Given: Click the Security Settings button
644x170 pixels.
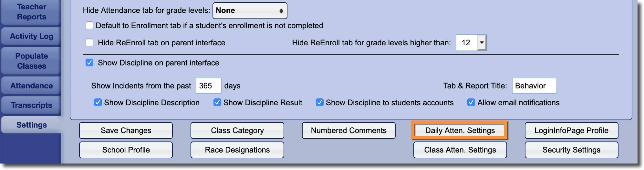Looking at the screenshot, I should [x=571, y=150].
